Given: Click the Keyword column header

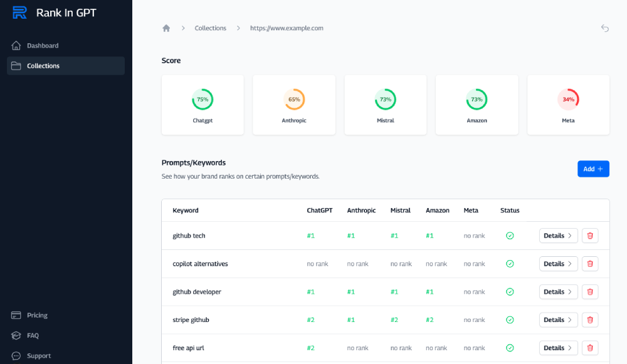Looking at the screenshot, I should (x=186, y=211).
